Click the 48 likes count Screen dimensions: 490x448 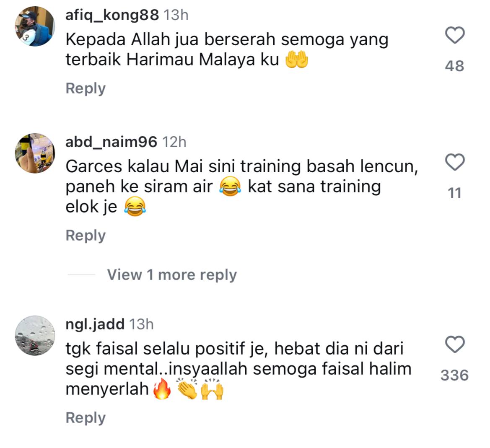point(455,66)
